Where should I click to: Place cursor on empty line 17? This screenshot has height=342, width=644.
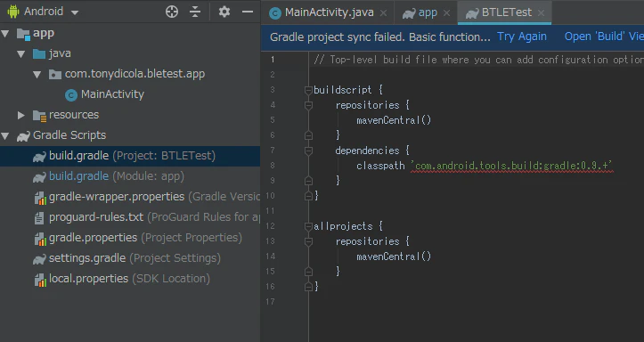tap(477, 302)
